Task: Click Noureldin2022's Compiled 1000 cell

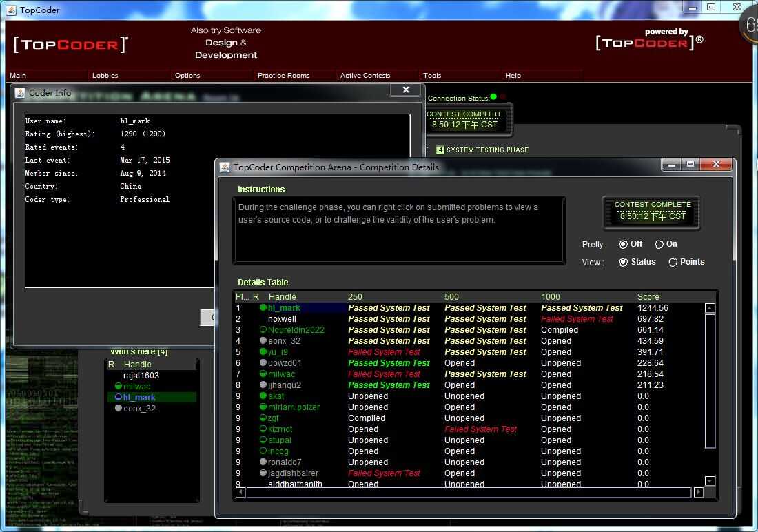Action: tap(560, 330)
